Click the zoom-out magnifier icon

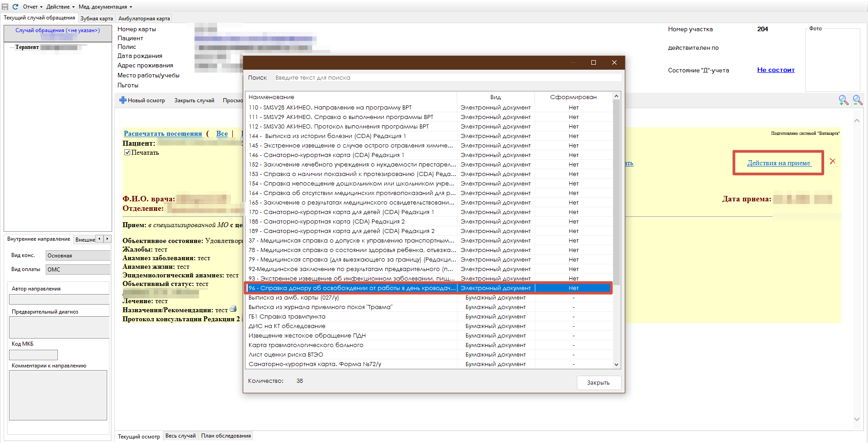[858, 100]
